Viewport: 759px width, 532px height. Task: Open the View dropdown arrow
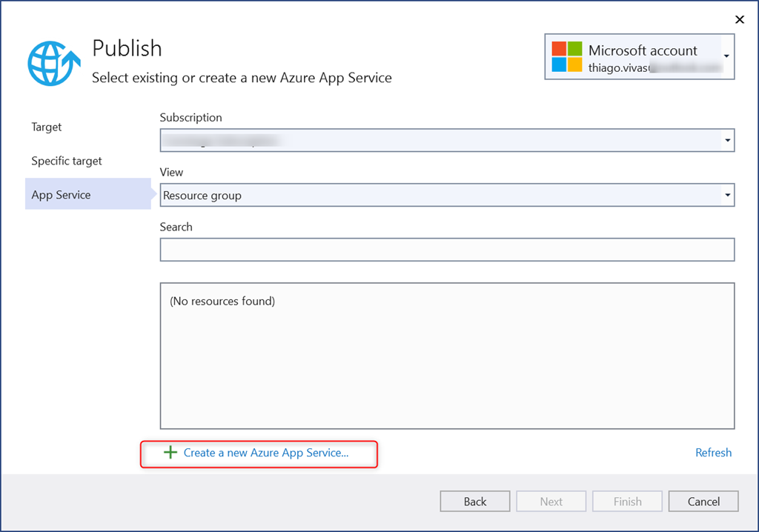[x=728, y=195]
